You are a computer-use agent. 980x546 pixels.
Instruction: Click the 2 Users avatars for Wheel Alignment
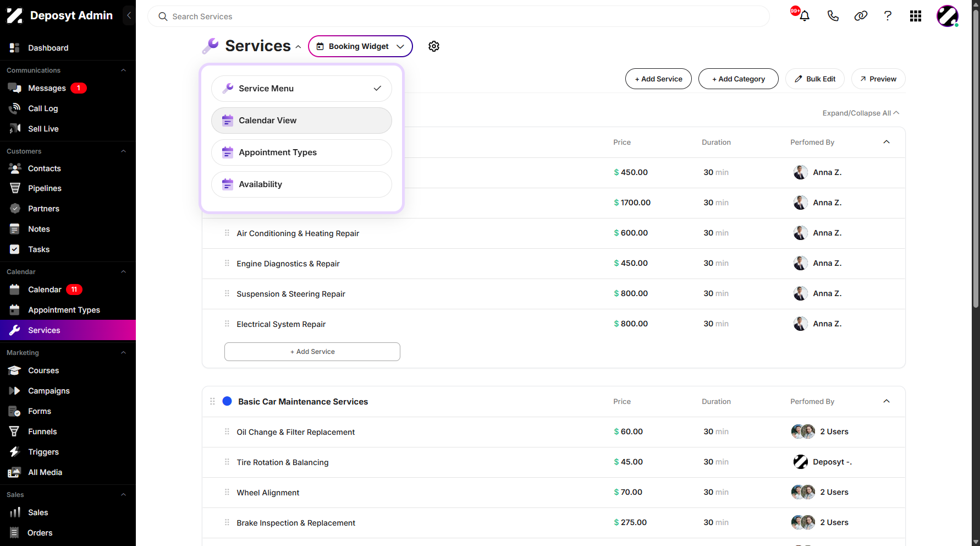click(803, 492)
